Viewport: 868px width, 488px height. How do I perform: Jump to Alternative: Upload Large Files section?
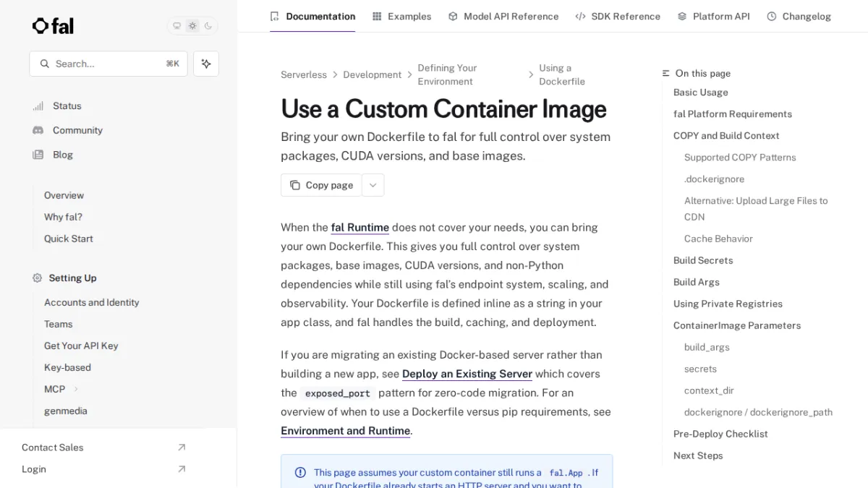pos(756,209)
